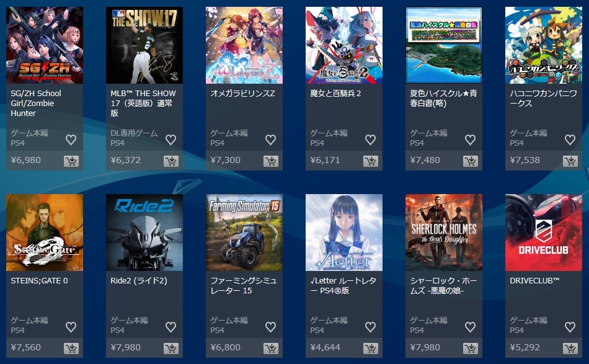The height and width of the screenshot is (364, 589).
Task: Add MLB THE SHOW 17 to cart
Action: 171,161
